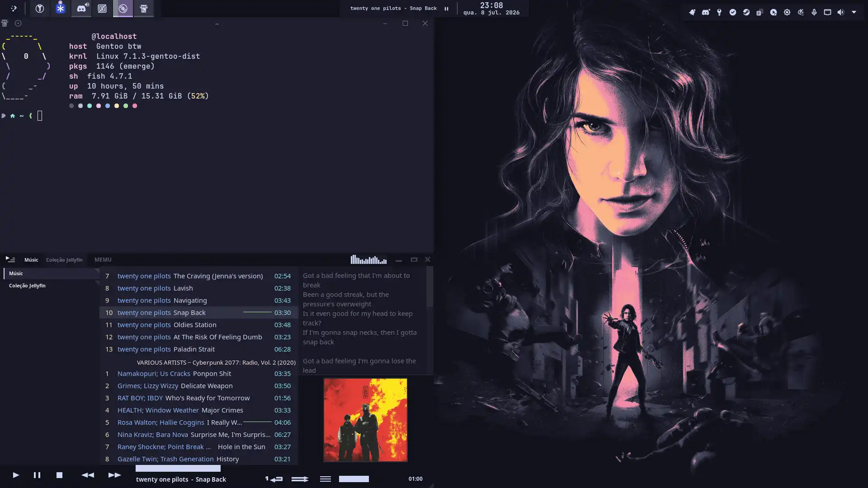
Task: Toggle the playlist panel icon in music player
Action: 10,259
